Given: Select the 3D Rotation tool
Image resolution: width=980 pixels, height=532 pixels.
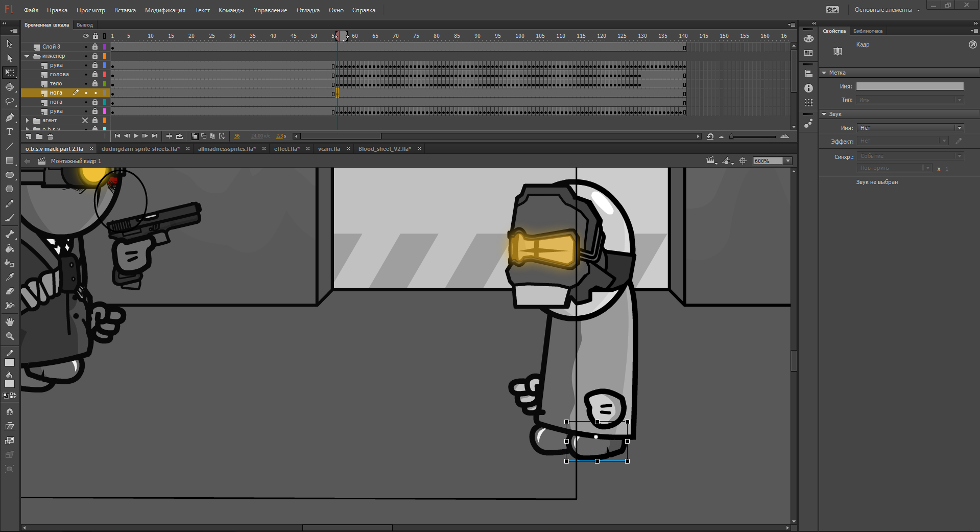Looking at the screenshot, I should (x=10, y=87).
